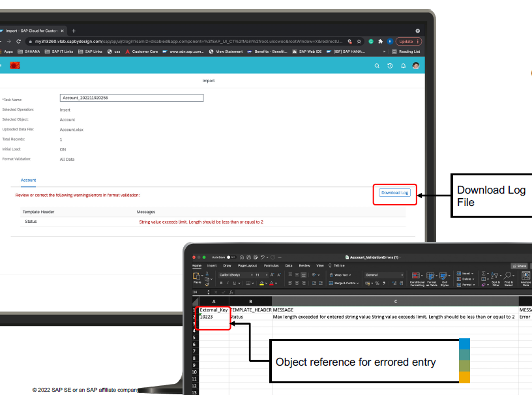Image resolution: width=532 pixels, height=395 pixels.
Task: Click the user profile avatar
Action: coord(416,65)
